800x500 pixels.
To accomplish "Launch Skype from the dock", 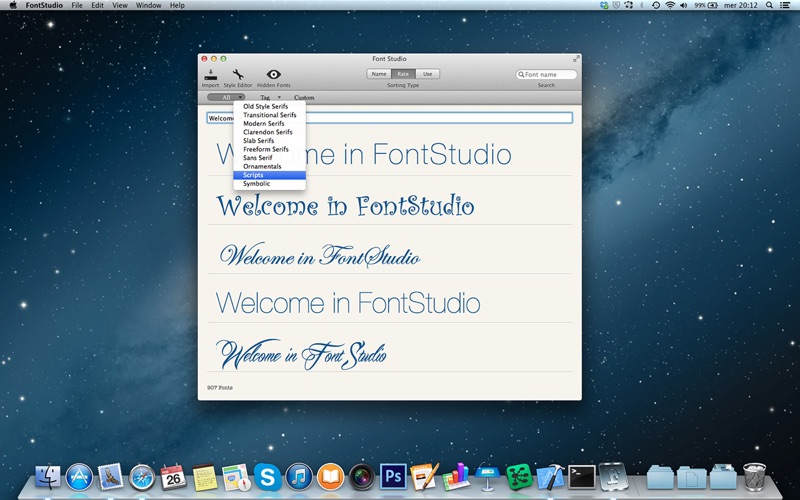I will (267, 478).
